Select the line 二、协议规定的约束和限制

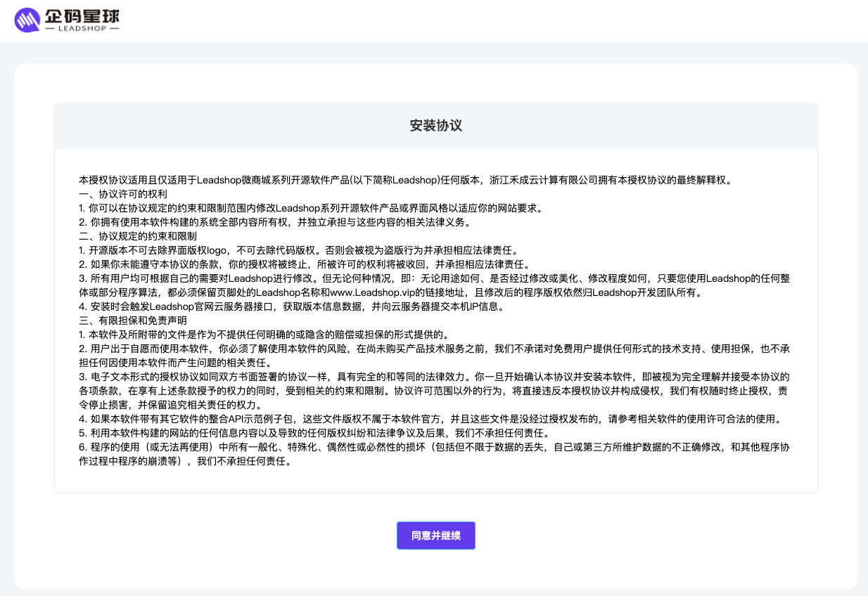138,236
